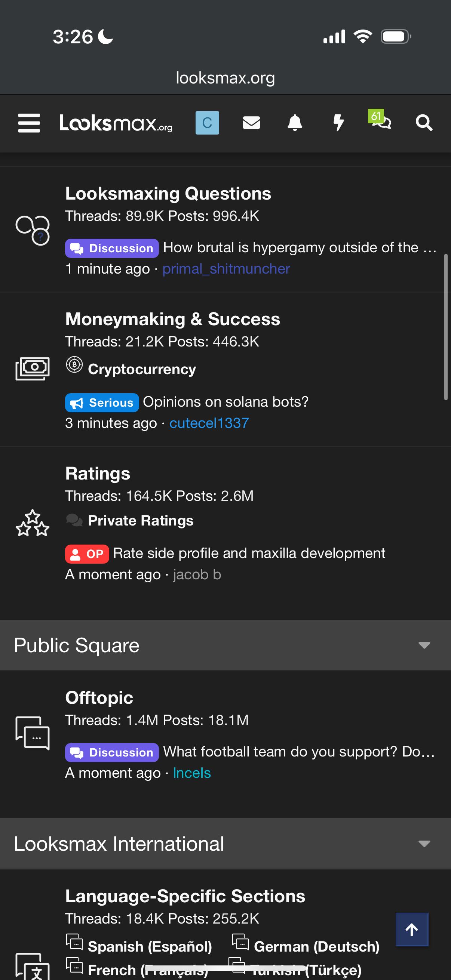Open the Private Ratings subforum
The height and width of the screenshot is (980, 451).
coord(141,520)
